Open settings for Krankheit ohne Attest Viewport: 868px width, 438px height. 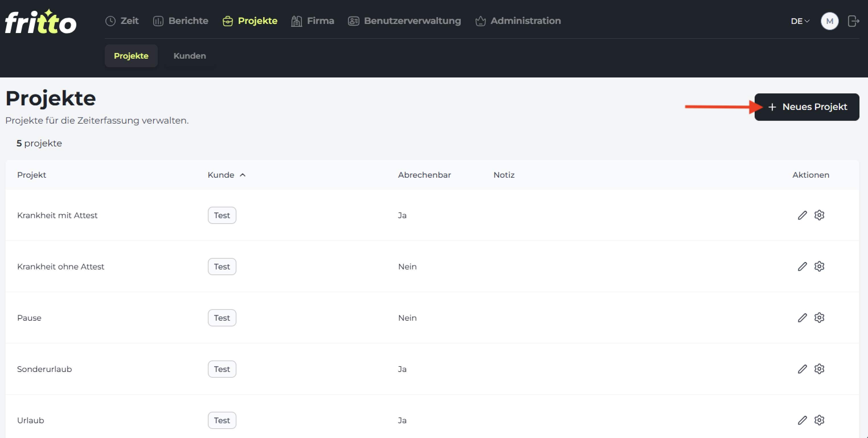pyautogui.click(x=819, y=266)
